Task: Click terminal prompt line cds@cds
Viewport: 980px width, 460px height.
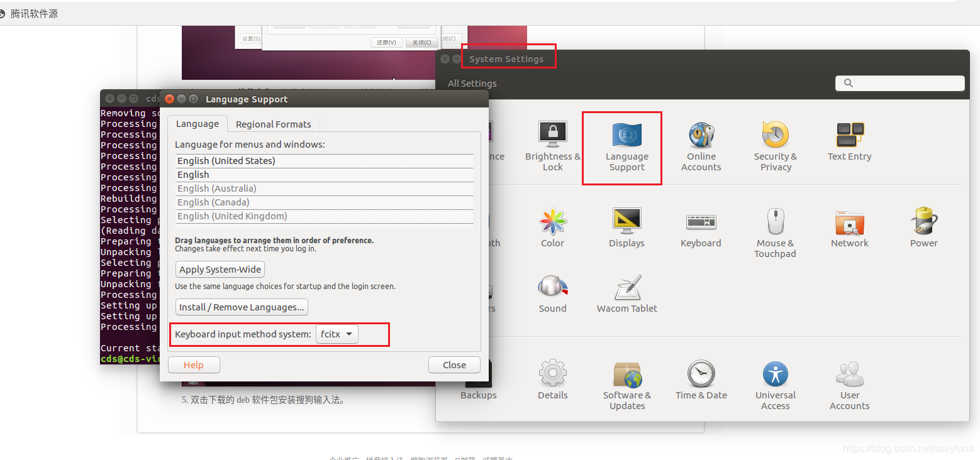Action: [x=130, y=359]
